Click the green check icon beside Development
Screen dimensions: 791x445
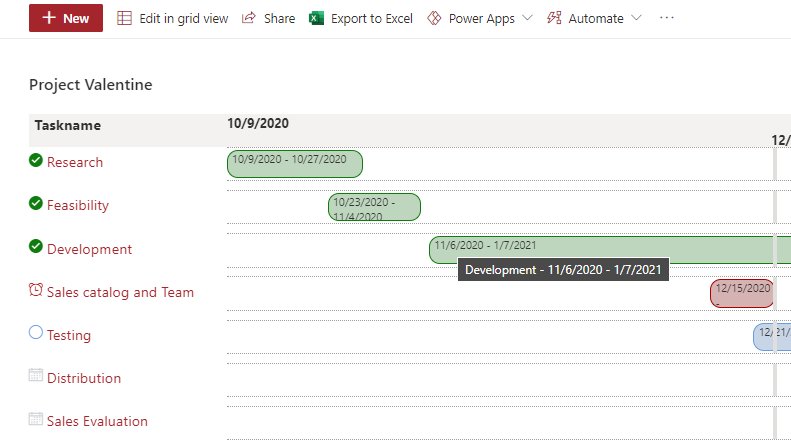36,246
